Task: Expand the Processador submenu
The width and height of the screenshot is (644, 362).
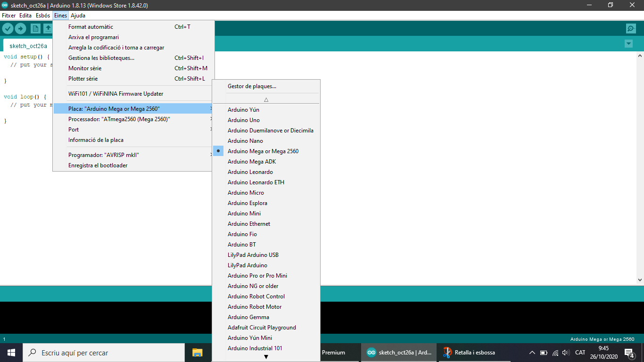Action: point(133,119)
